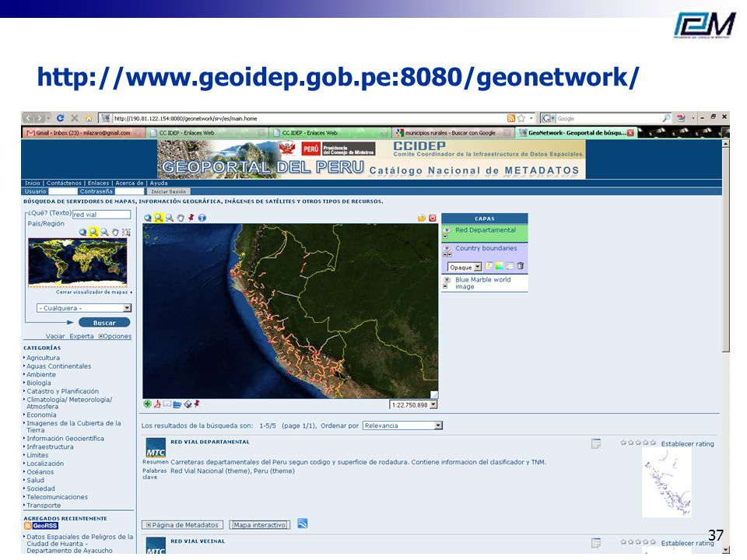Click the Google search magnifier icon
747x560 pixels.
[666, 118]
